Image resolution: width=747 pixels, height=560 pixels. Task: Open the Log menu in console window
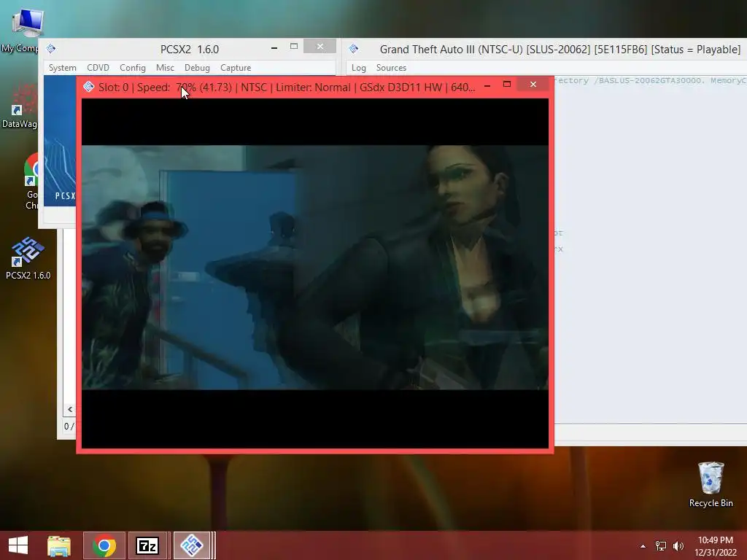[x=359, y=68]
